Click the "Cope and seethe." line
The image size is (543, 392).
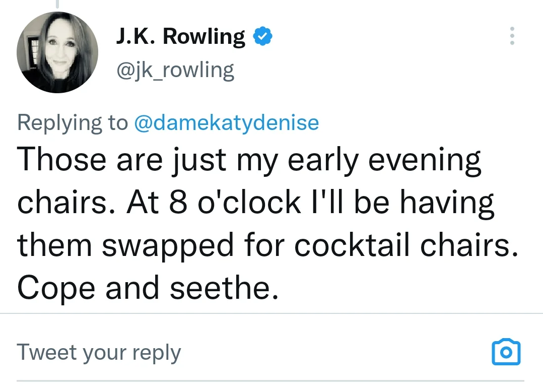click(148, 288)
